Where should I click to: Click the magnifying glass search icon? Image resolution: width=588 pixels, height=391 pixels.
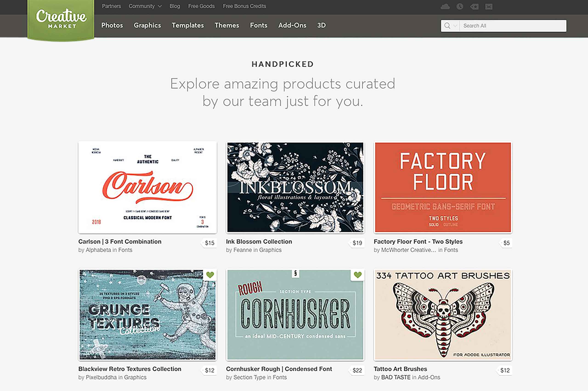[x=447, y=26]
